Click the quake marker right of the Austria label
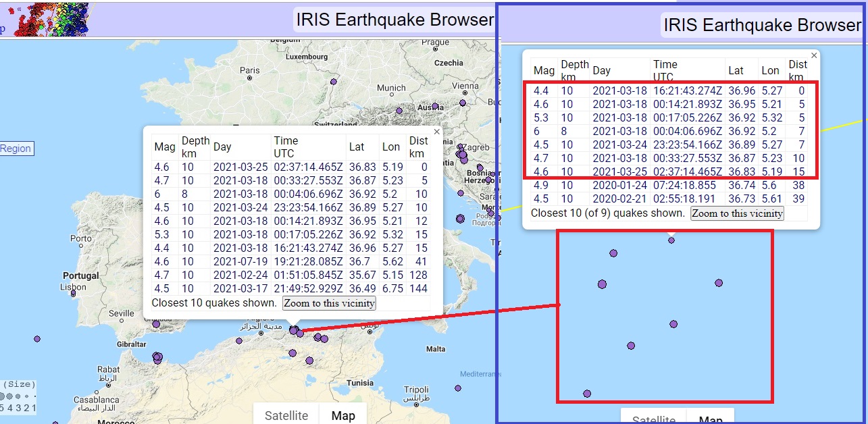The height and width of the screenshot is (424, 868). 435,106
